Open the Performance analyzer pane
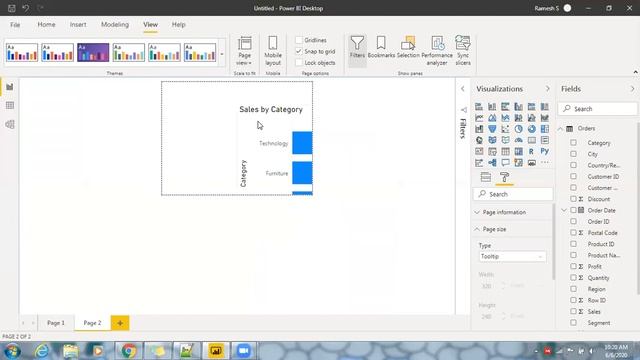The height and width of the screenshot is (360, 640). pos(437,51)
